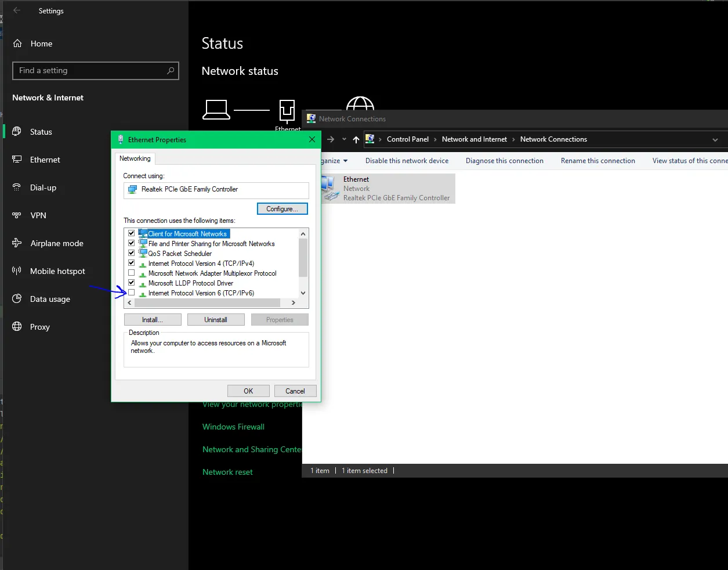Screen dimensions: 728x570
Task: Click Ethernet Properties title bar icon
Action: tap(121, 139)
